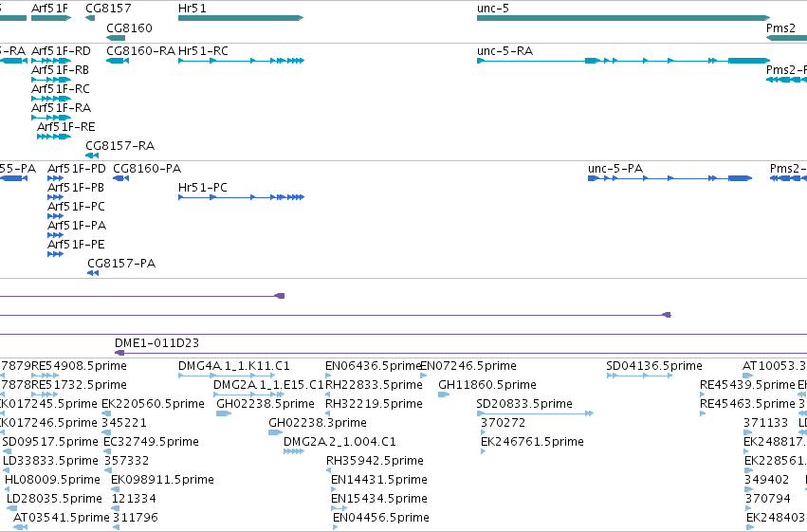Click the CG8157 gene label
Image resolution: width=807 pixels, height=532 pixels.
tap(108, 9)
